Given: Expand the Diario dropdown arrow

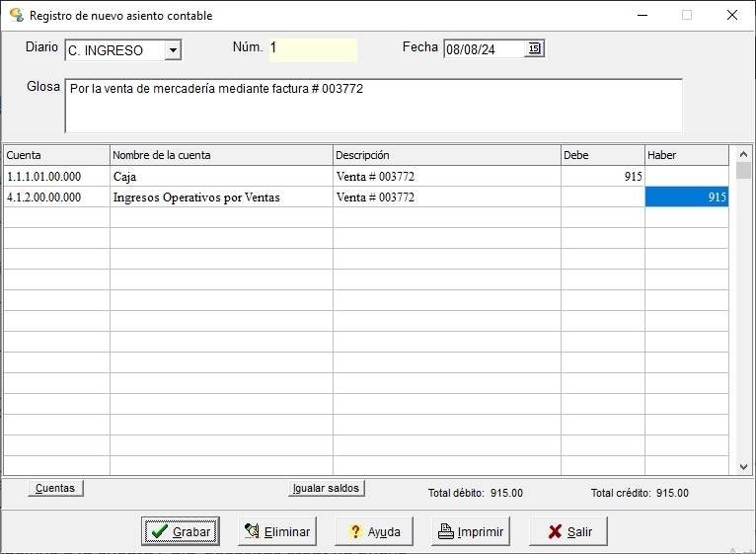Looking at the screenshot, I should click(173, 50).
